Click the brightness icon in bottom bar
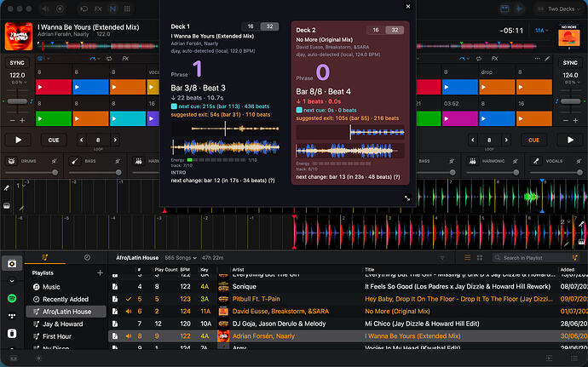The width and height of the screenshot is (588, 367). coord(38,358)
